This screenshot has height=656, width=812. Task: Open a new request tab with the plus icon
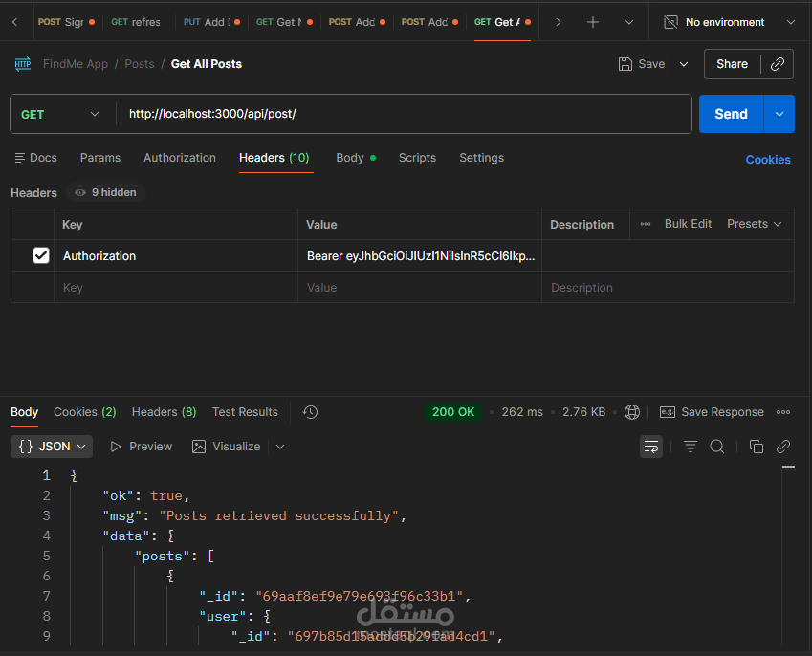coord(592,22)
